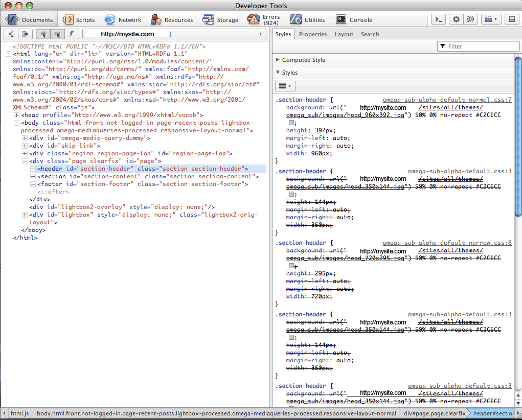522x420 pixels.
Task: Expand the header section-header node
Action: (x=33, y=169)
